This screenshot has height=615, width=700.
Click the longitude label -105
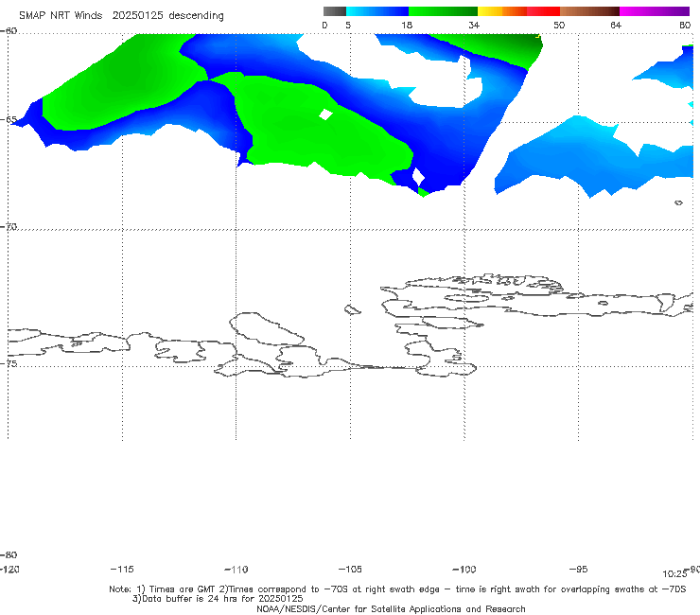tap(350, 569)
